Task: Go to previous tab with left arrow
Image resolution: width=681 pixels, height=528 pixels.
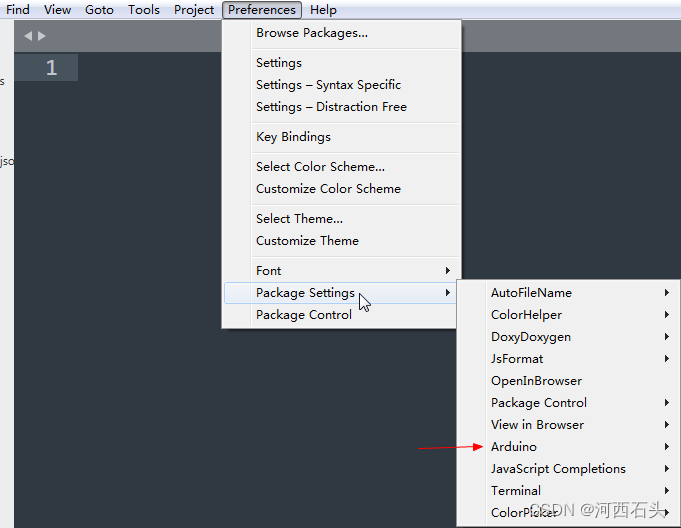Action: point(28,36)
